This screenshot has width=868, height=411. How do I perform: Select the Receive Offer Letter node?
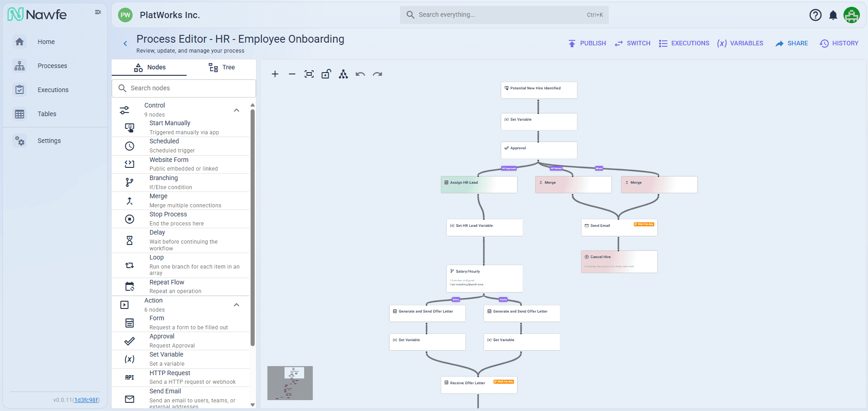(x=479, y=385)
